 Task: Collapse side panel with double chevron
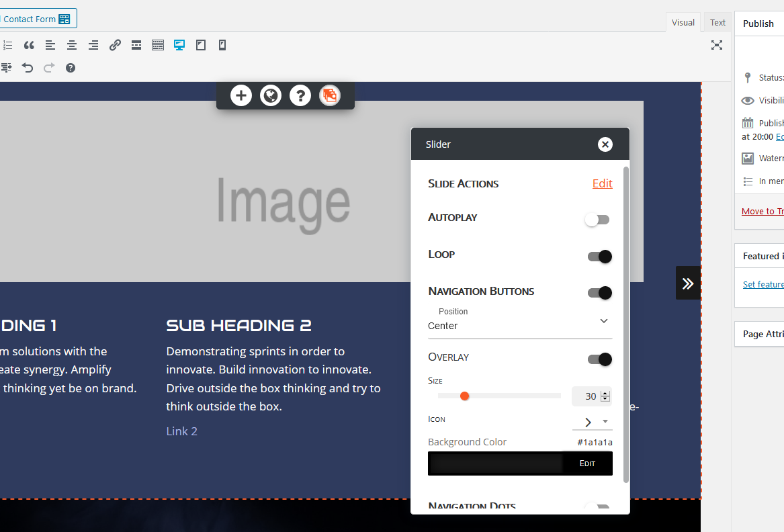point(688,283)
